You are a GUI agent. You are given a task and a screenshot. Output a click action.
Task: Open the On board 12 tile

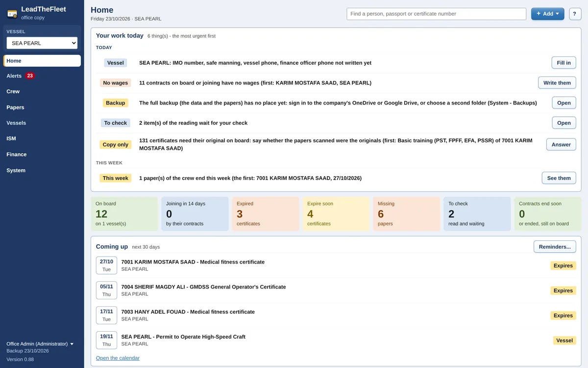point(124,214)
